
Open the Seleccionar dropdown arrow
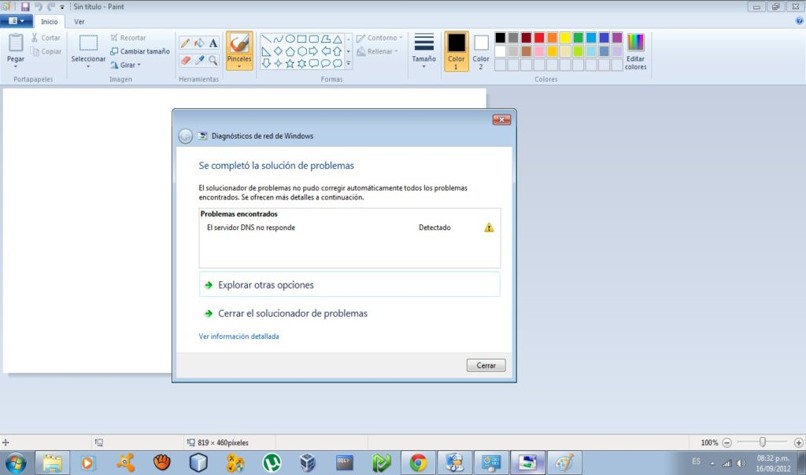[x=88, y=67]
